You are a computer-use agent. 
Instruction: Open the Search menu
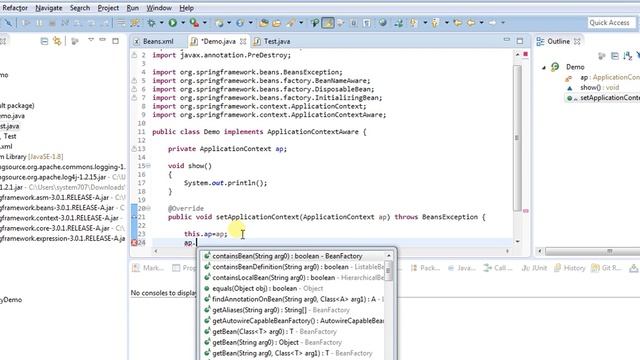pos(80,8)
